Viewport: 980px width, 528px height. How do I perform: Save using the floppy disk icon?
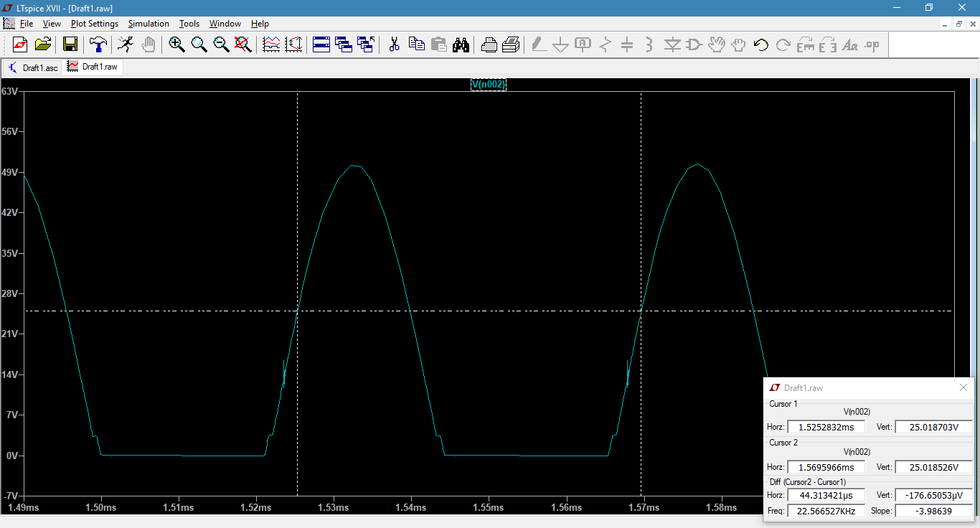point(70,44)
